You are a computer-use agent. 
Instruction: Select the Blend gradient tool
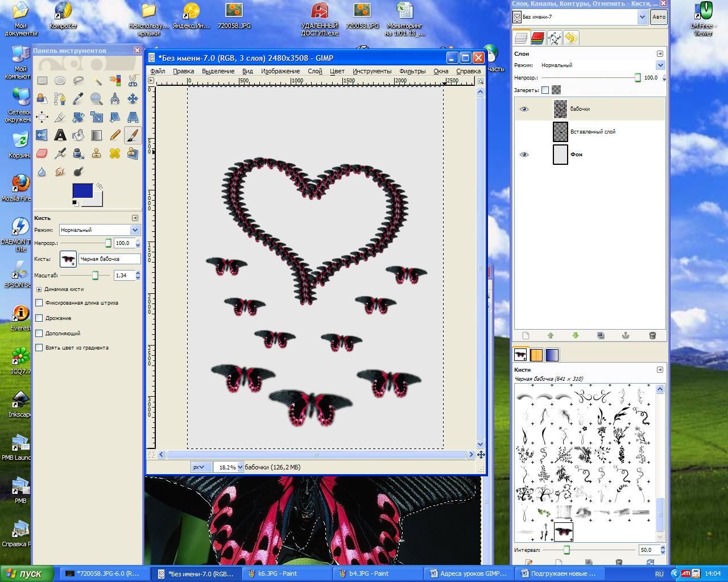tap(97, 135)
